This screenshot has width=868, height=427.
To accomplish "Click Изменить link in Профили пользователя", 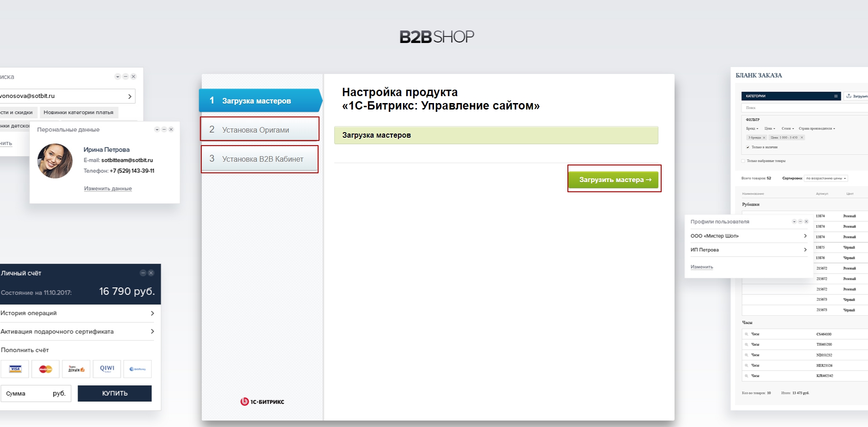I will 702,267.
